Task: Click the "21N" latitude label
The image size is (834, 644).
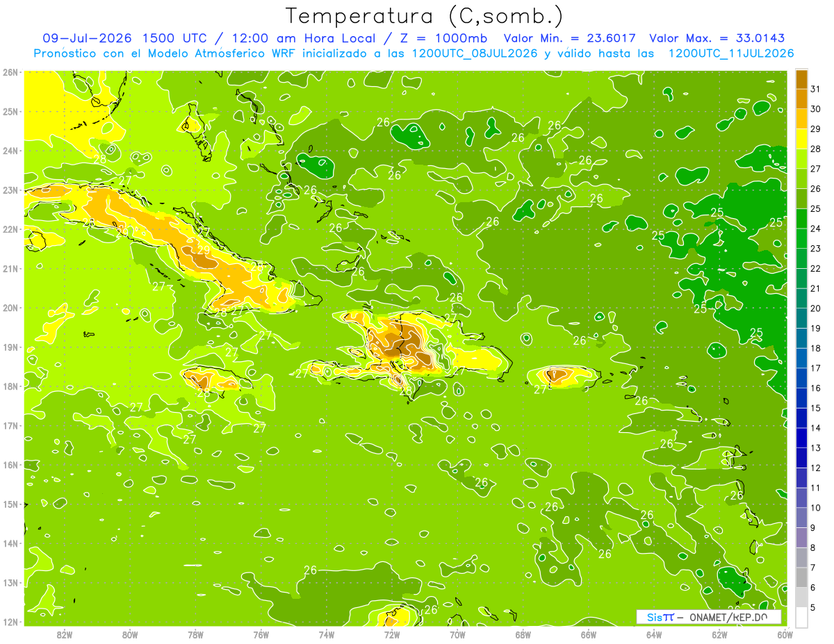Action: pos(10,268)
